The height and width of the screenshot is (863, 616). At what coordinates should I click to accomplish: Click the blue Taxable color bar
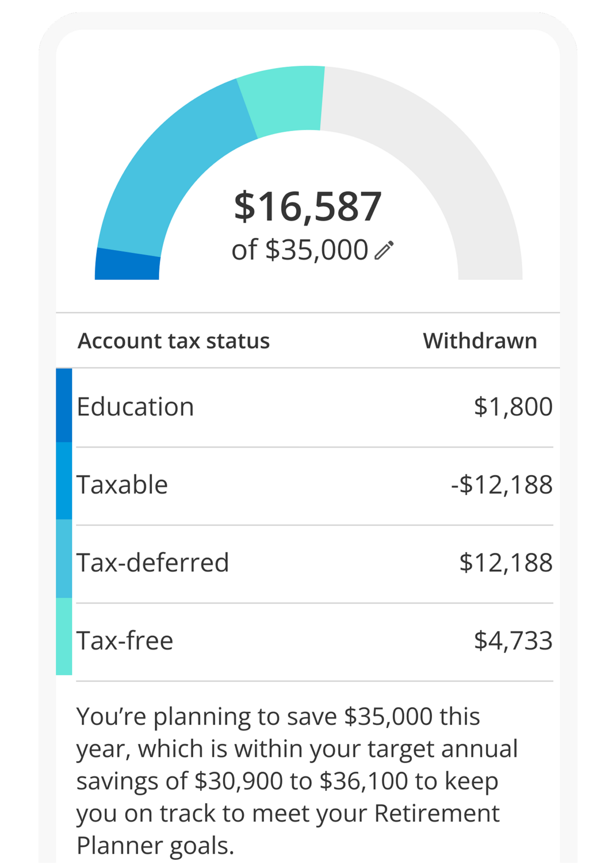64,481
